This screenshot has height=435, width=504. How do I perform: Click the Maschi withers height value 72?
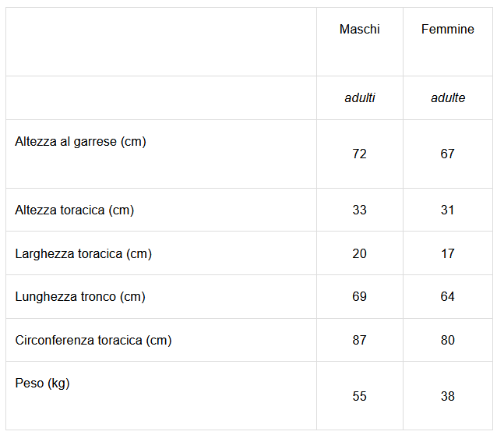click(x=359, y=154)
